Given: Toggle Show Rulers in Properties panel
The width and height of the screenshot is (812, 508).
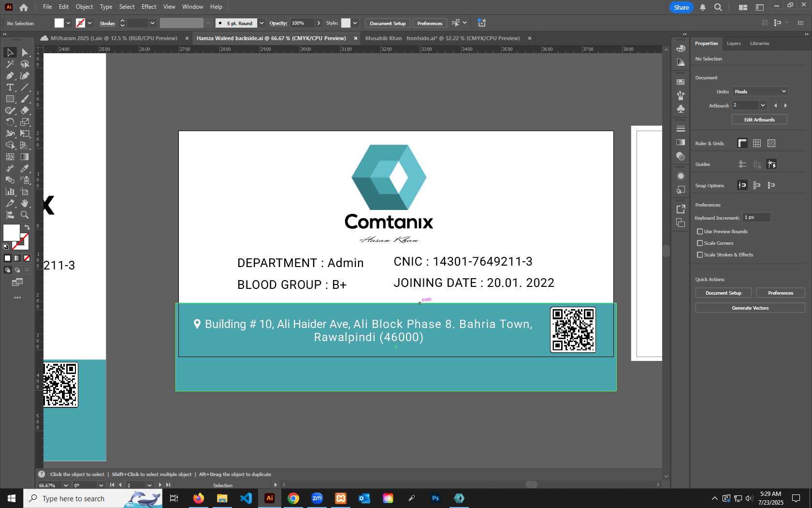Looking at the screenshot, I should coord(742,143).
